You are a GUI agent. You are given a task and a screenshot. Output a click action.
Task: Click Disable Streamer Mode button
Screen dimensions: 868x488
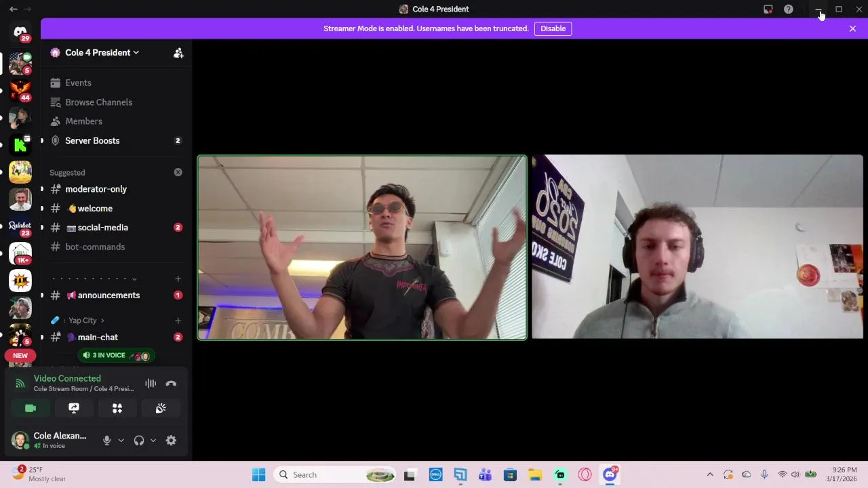pos(553,28)
